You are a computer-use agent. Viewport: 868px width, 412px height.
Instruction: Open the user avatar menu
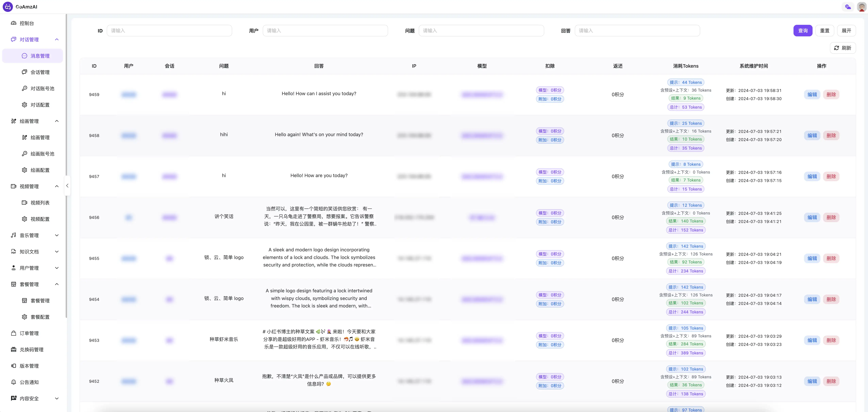pyautogui.click(x=862, y=7)
